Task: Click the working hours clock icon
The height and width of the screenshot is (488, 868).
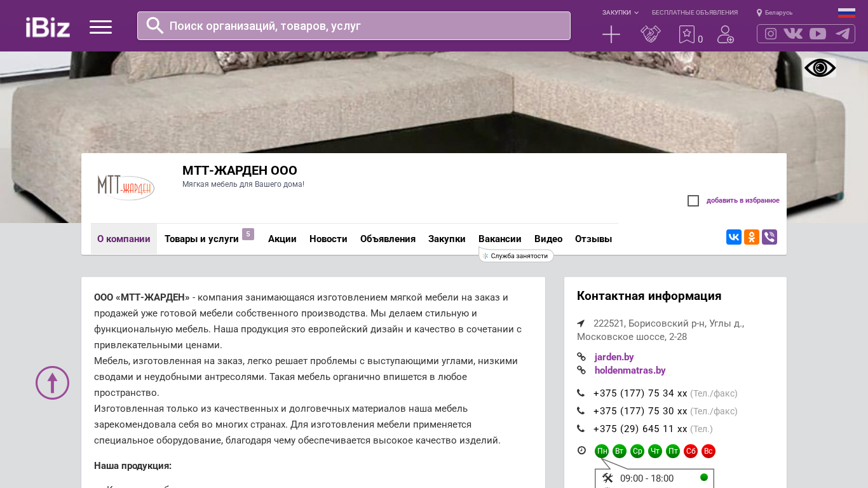Action: click(581, 451)
